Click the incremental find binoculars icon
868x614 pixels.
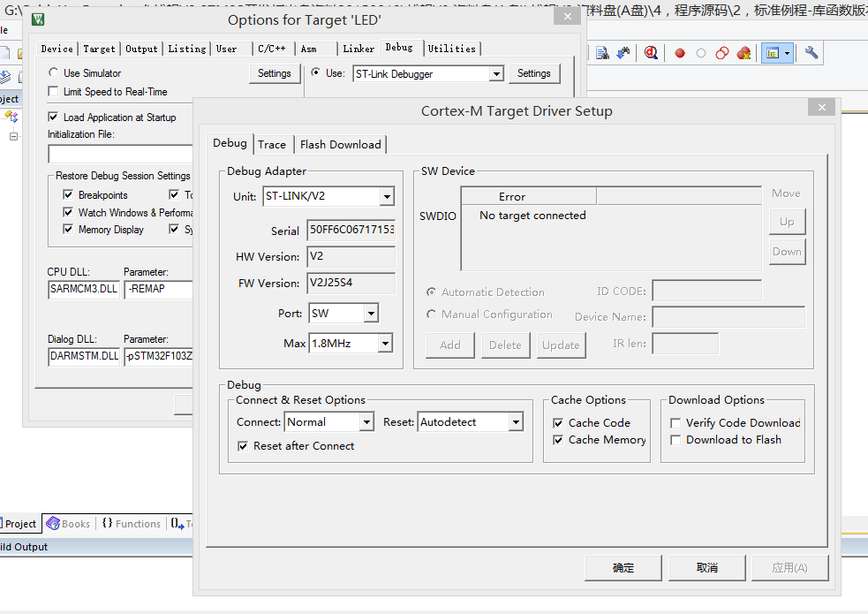623,53
